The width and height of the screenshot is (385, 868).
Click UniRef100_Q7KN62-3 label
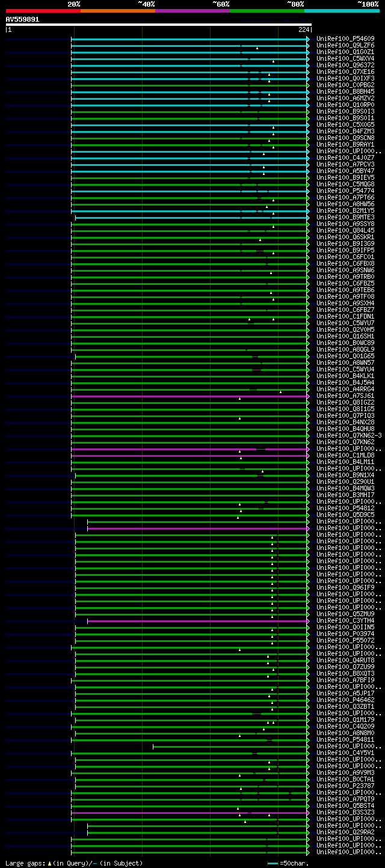[349, 436]
